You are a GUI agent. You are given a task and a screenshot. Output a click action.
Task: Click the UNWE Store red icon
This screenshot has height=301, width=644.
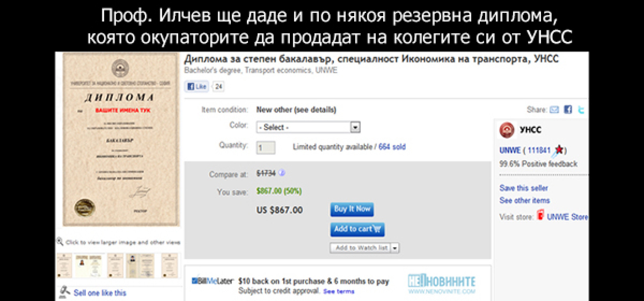540,215
